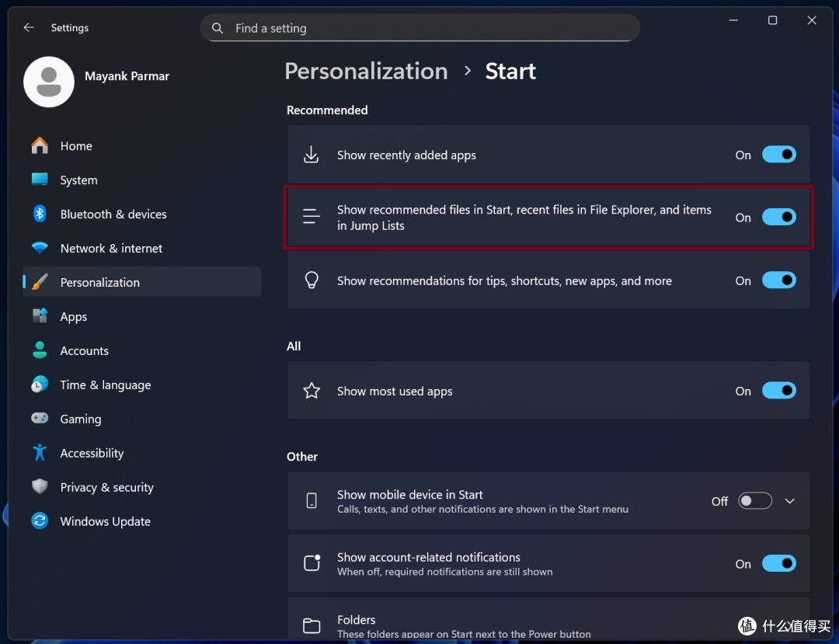Viewport: 839px width, 644px height.
Task: Click the Folders folder icon
Action: coord(312,626)
